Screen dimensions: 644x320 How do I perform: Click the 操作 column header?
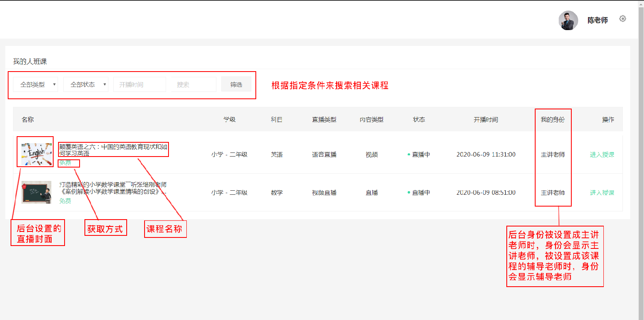pyautogui.click(x=608, y=120)
